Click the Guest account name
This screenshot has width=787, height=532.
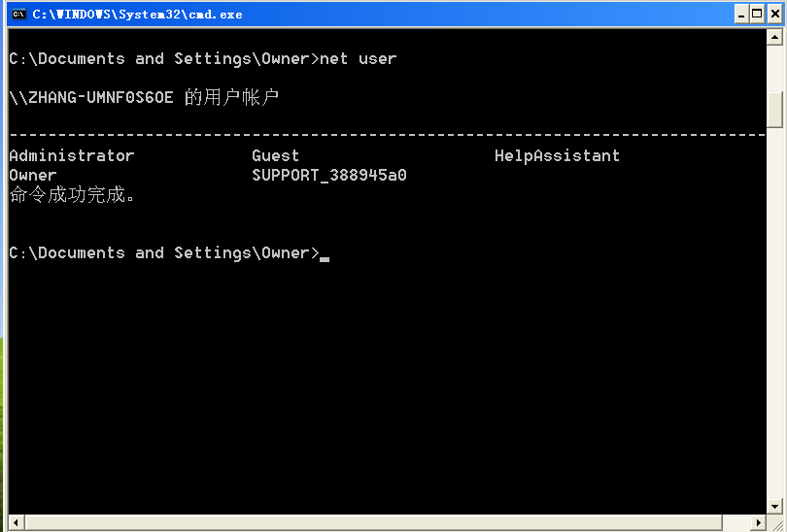[275, 155]
